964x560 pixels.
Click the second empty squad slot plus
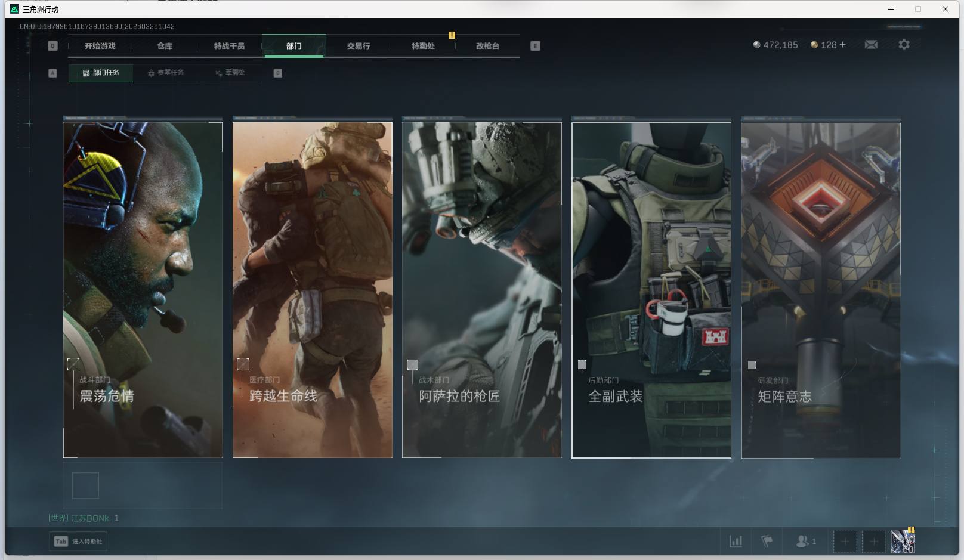tap(874, 542)
